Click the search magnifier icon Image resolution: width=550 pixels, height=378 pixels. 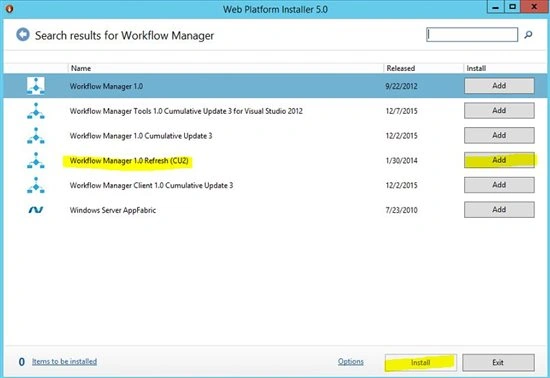pyautogui.click(x=528, y=34)
